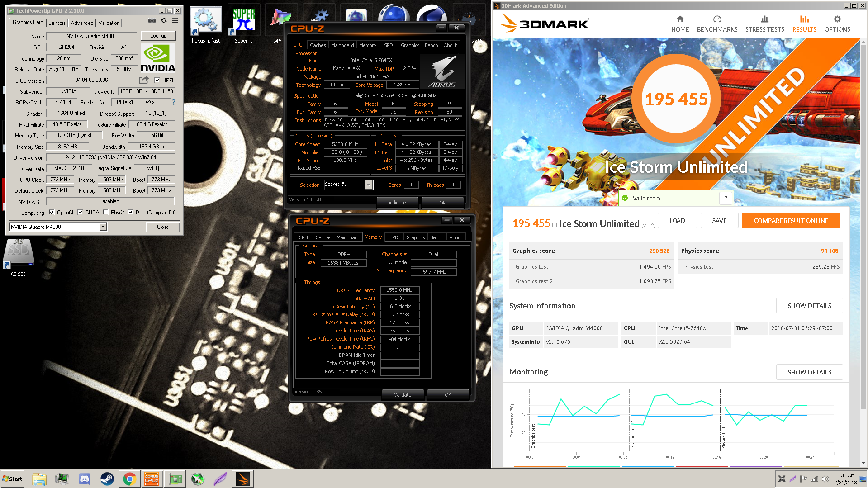Click the Steam taskbar icon
The width and height of the screenshot is (868, 488).
coord(107,479)
